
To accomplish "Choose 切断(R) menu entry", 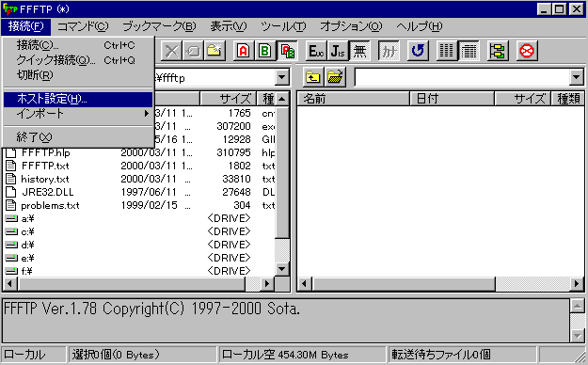I will 78,75.
